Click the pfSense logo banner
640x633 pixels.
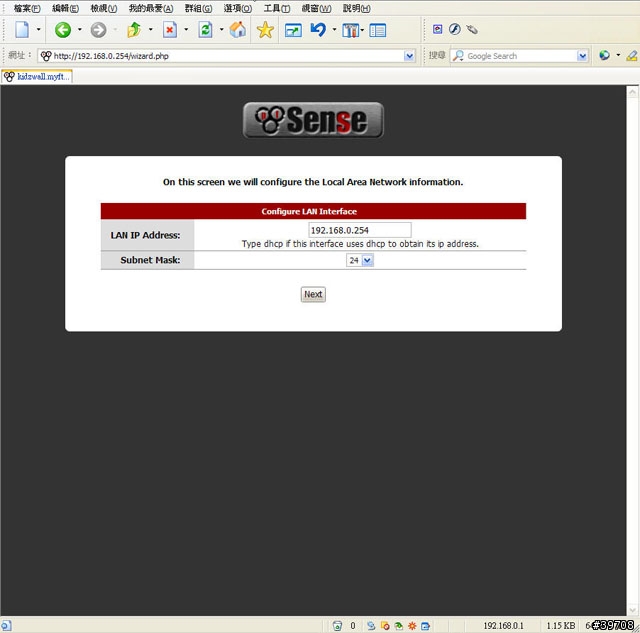point(313,120)
